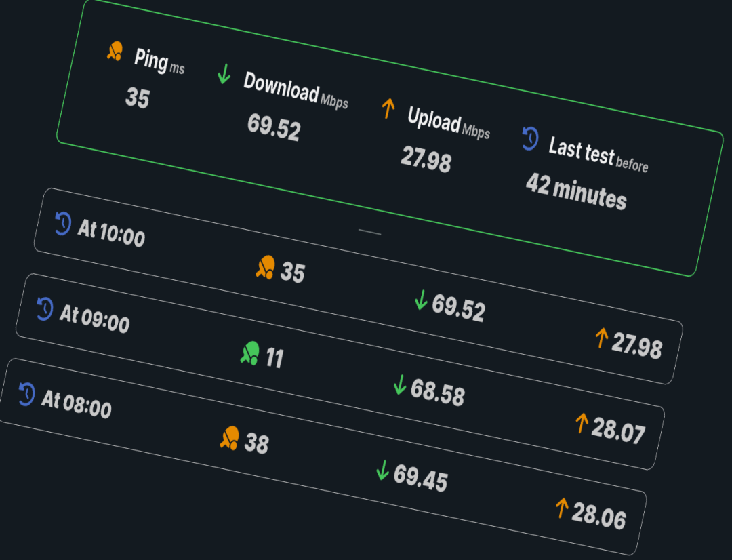Screen dimensions: 732x560
Task: Click the orange upload arrow in summary card
Action: [x=388, y=108]
